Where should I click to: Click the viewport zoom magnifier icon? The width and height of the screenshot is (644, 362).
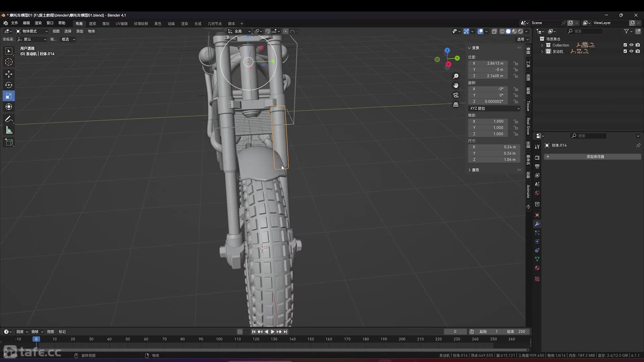click(x=456, y=76)
